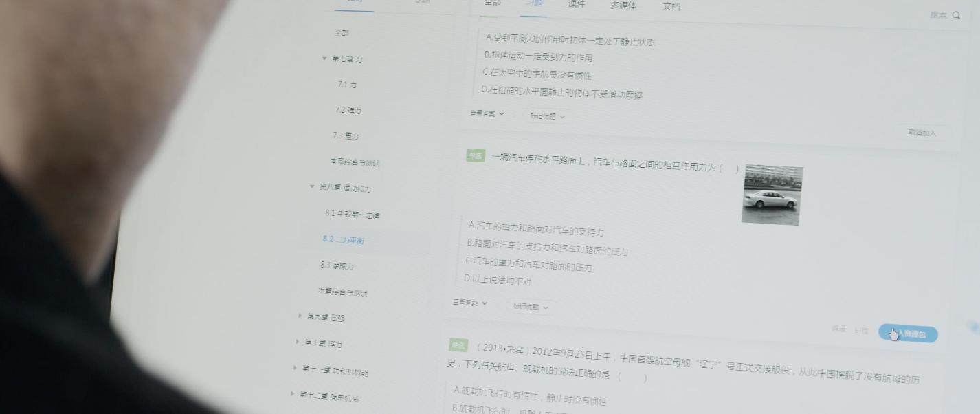Click the 纠错 link for the car question
This screenshot has height=414, width=980.
pyautogui.click(x=861, y=330)
